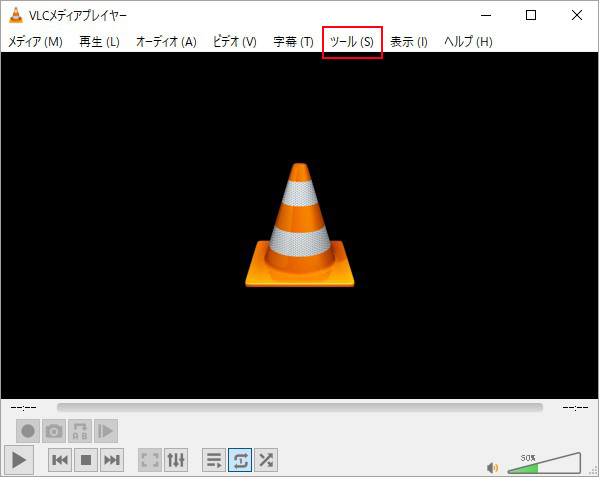Minimize the VLC window
The width and height of the screenshot is (599, 477).
486,15
